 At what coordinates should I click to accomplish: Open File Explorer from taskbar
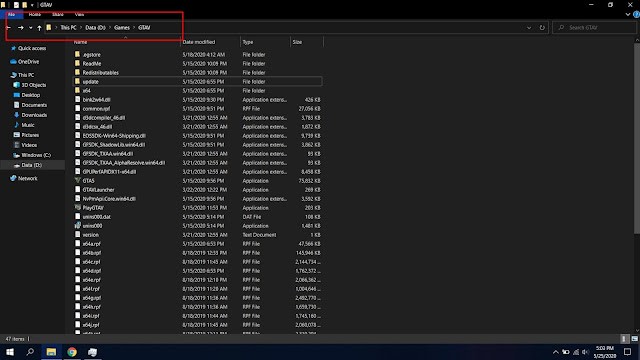click(x=51, y=352)
